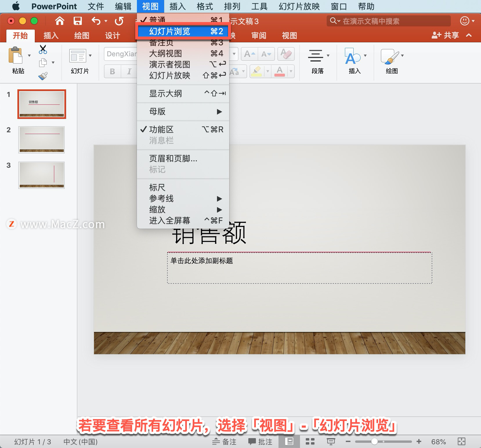
Task: Switch to Normal view in status bar
Action: [289, 441]
